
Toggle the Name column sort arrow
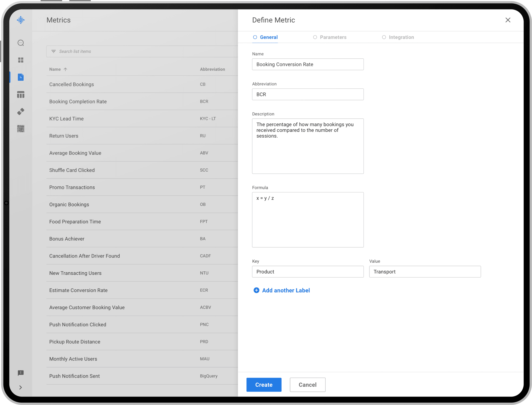[65, 69]
